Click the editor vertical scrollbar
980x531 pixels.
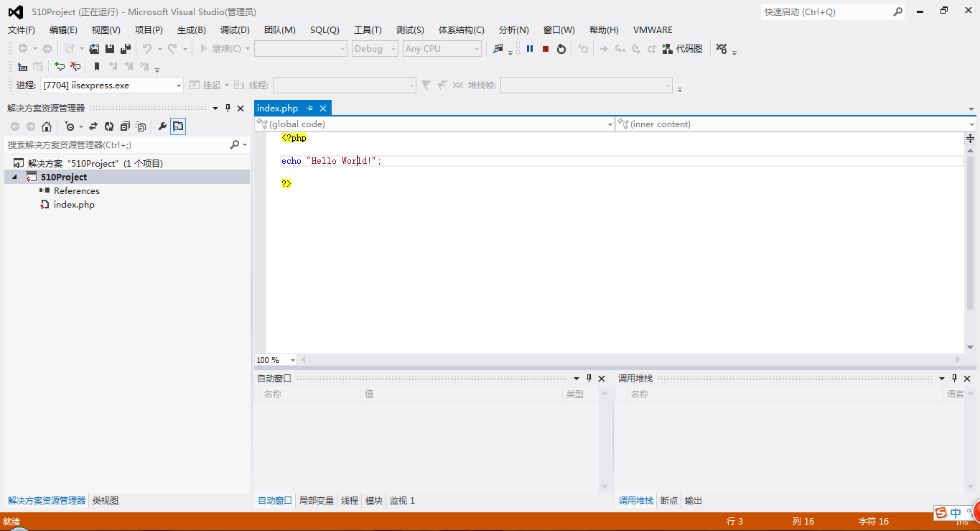tap(970, 234)
